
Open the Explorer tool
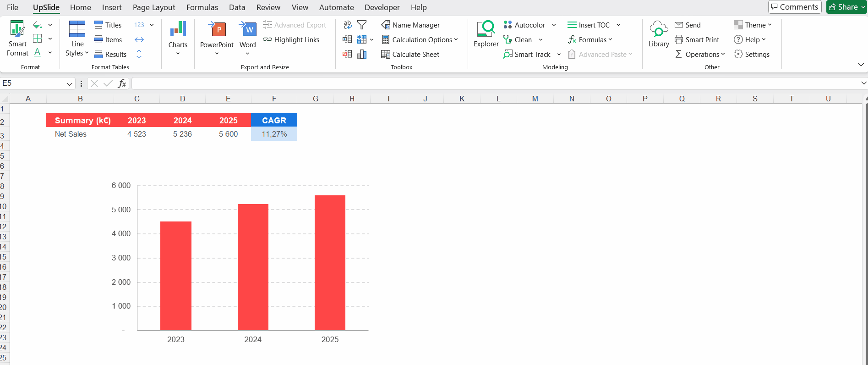pos(486,29)
